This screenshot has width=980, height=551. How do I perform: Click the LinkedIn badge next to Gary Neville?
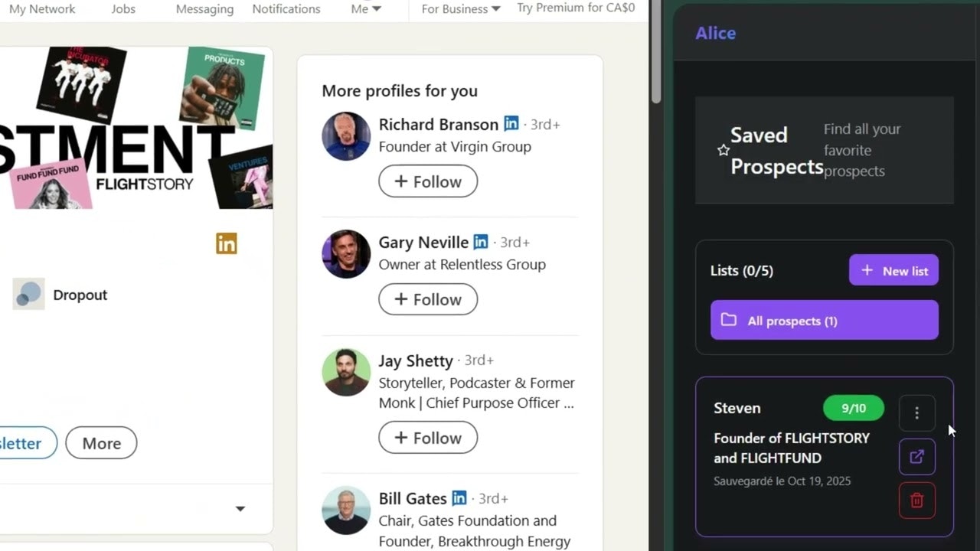(x=481, y=241)
